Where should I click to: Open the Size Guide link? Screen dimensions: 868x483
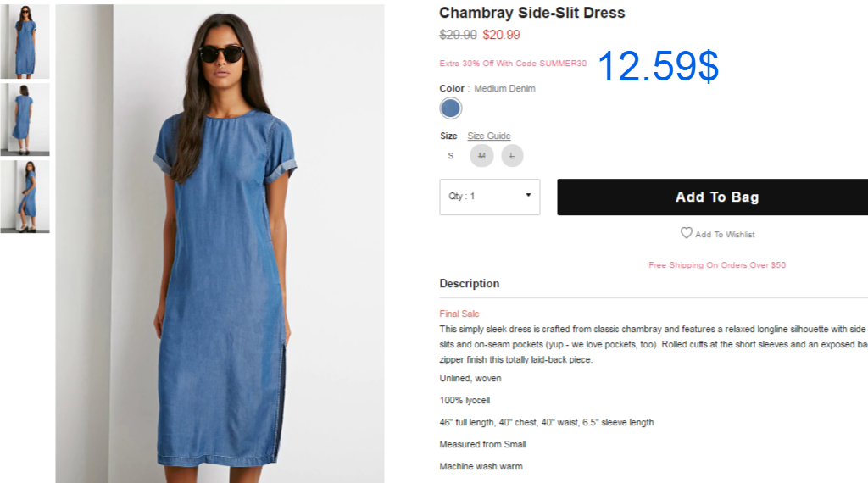click(489, 136)
